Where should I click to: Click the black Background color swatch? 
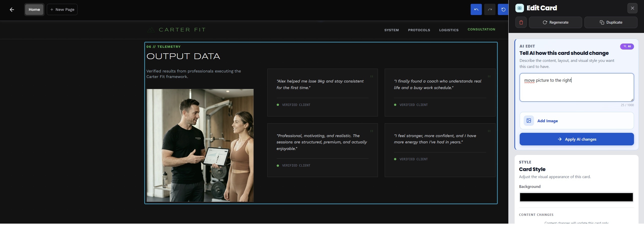[x=576, y=197]
